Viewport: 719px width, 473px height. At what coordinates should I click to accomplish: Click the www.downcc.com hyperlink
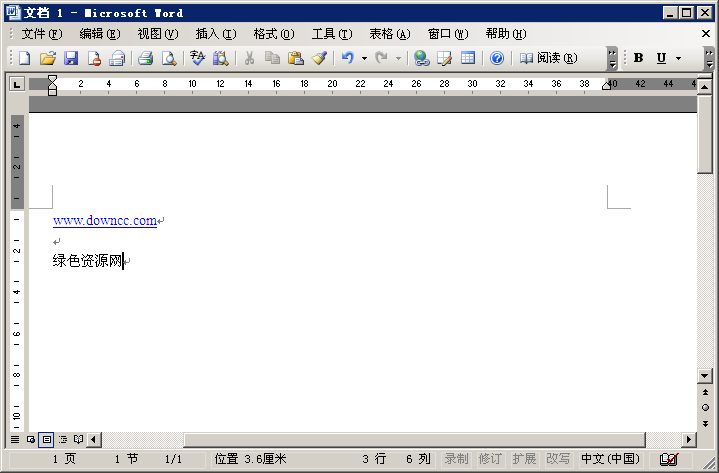(x=105, y=220)
